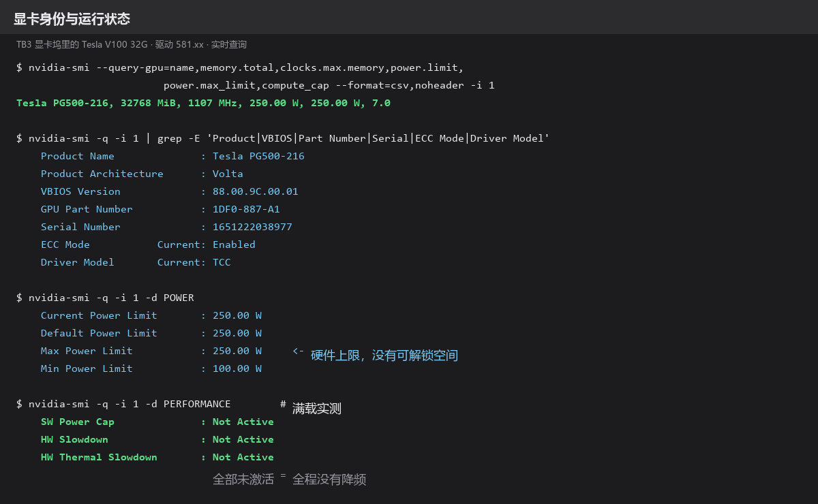
Task: Click the comment 满载实测
Action: (x=317, y=409)
